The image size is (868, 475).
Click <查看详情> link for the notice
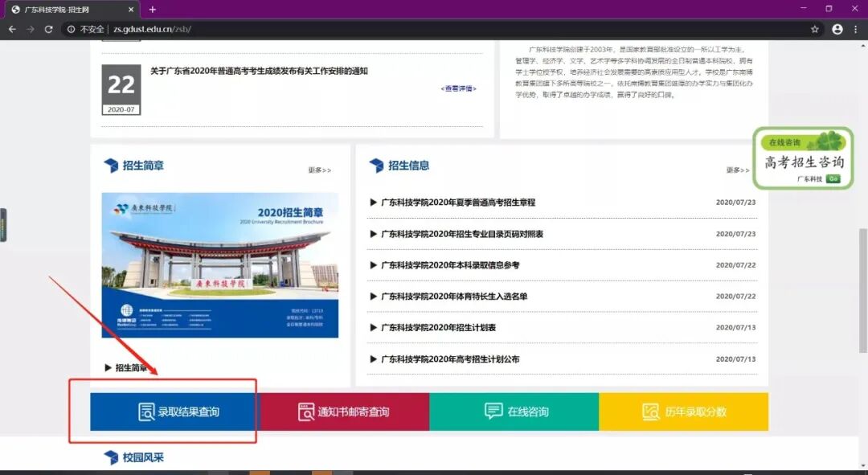[458, 88]
